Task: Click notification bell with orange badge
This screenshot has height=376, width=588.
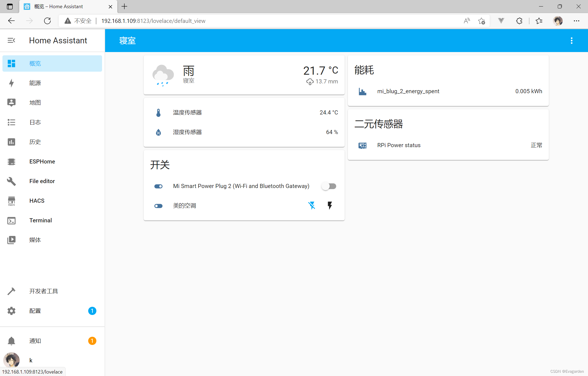Action: [x=12, y=340]
